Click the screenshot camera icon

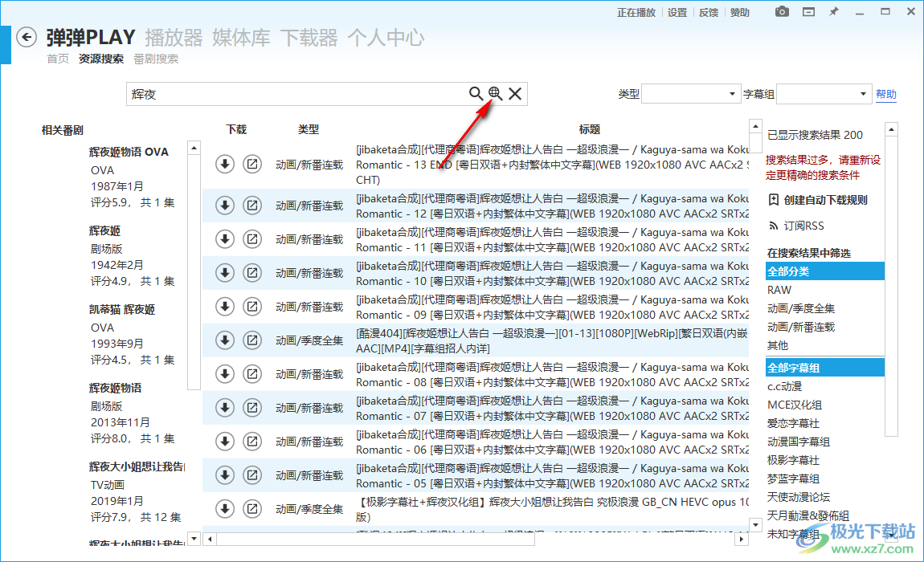point(782,12)
